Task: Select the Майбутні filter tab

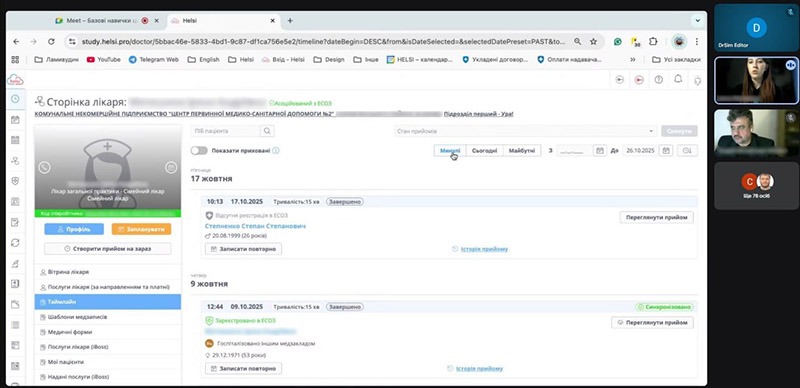Action: 522,151
